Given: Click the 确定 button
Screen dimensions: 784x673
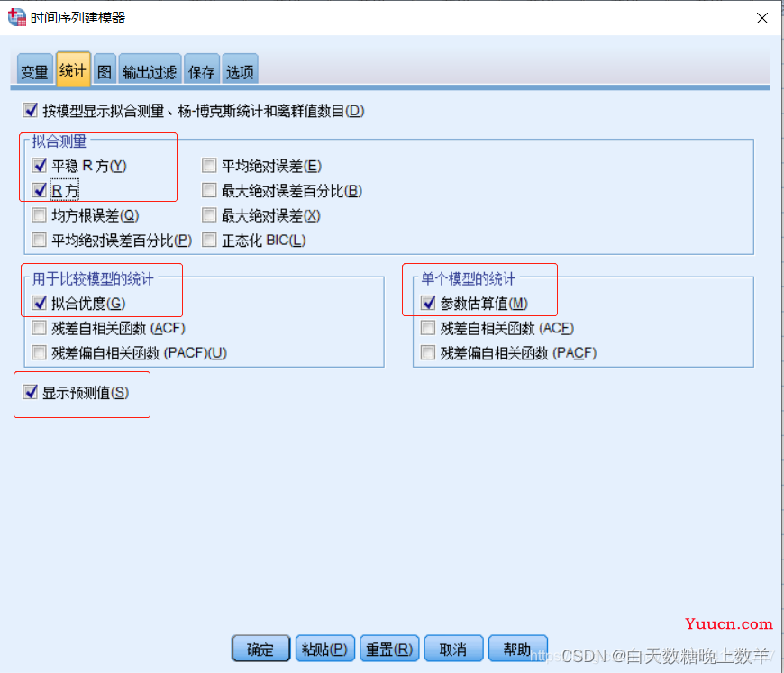Looking at the screenshot, I should coord(260,649).
